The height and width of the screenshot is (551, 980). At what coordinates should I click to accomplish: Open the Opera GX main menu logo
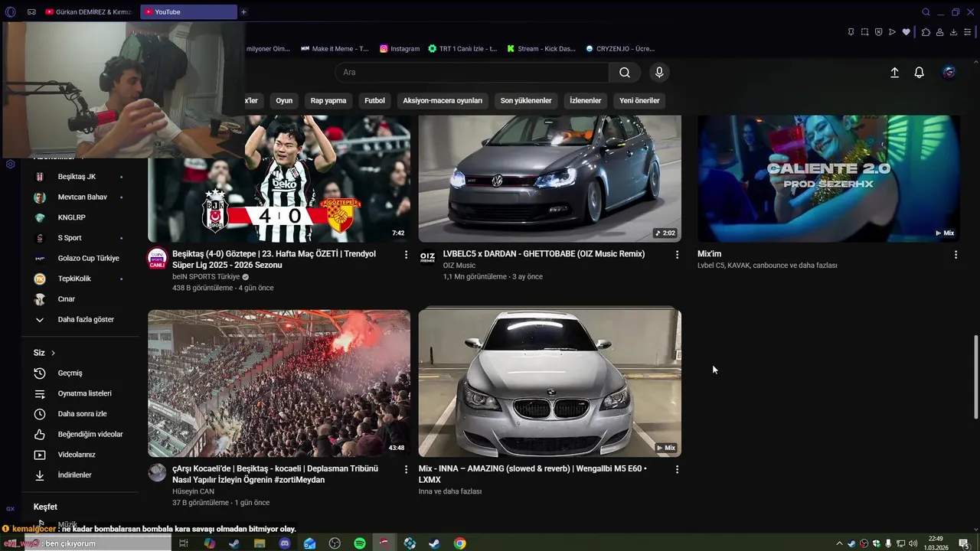tap(10, 11)
